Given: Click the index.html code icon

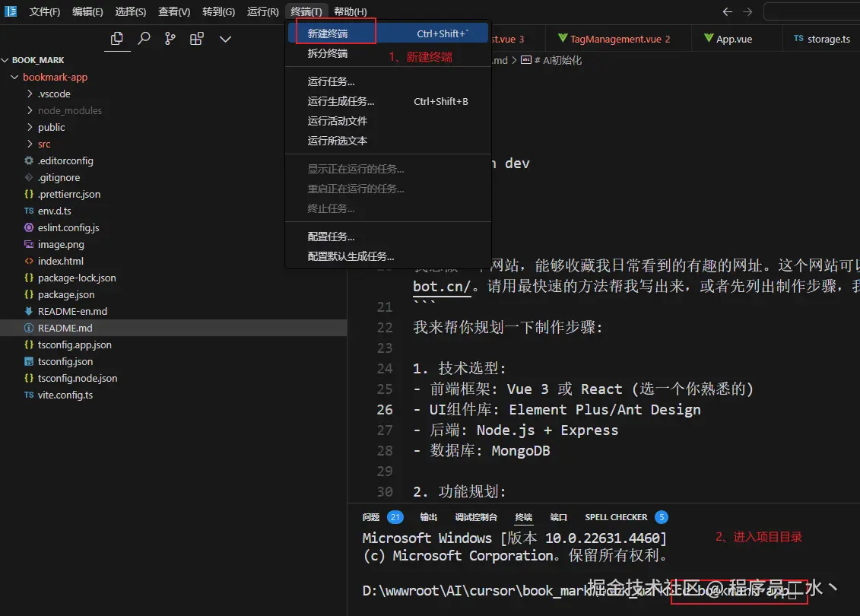Looking at the screenshot, I should pos(29,261).
